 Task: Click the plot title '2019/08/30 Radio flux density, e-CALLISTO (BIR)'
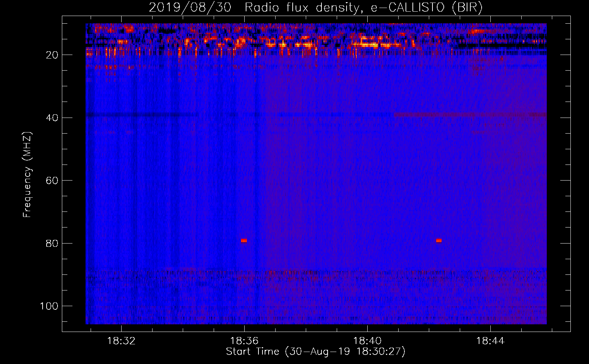(316, 8)
